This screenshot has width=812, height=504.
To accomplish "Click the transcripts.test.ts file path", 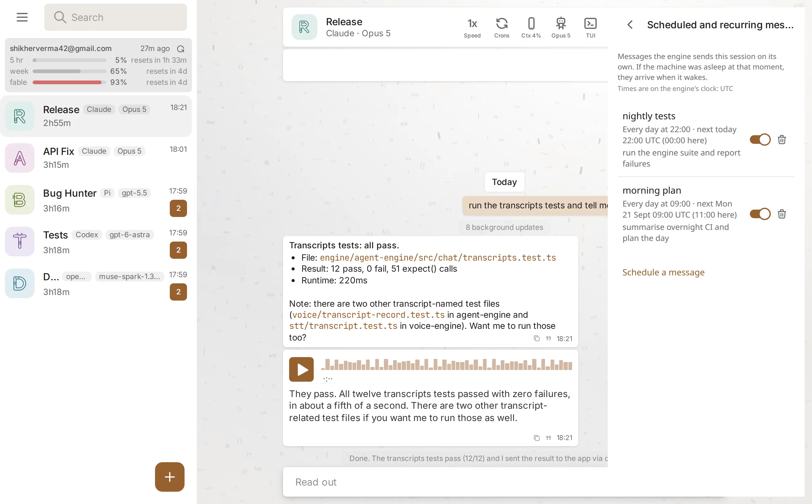I will pyautogui.click(x=438, y=257).
